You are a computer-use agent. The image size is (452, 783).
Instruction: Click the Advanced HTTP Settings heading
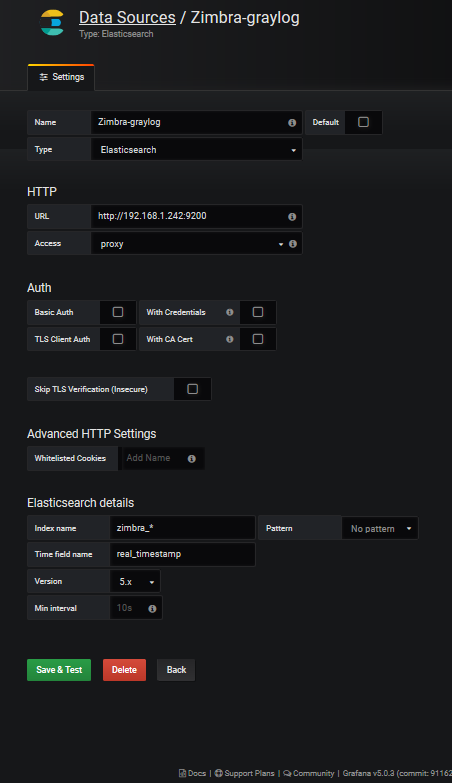click(91, 433)
